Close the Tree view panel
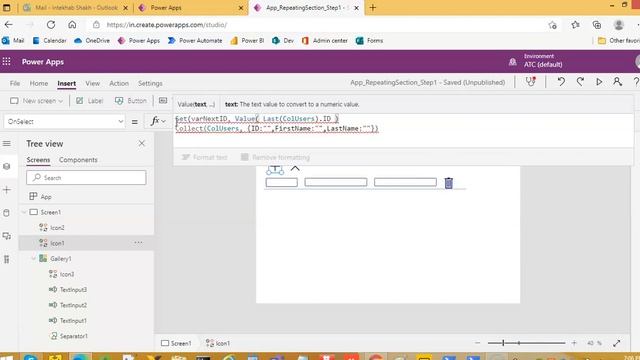 pyautogui.click(x=142, y=144)
